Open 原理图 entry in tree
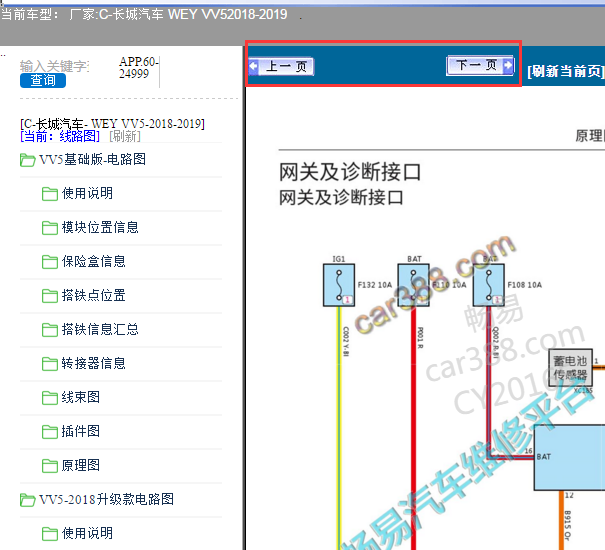Image resolution: width=605 pixels, height=550 pixels. click(x=81, y=465)
